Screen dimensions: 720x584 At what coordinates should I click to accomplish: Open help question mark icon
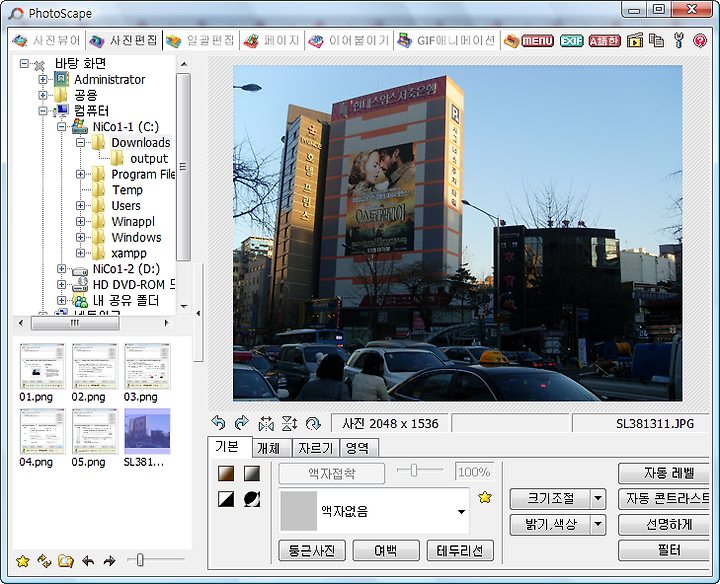(700, 41)
